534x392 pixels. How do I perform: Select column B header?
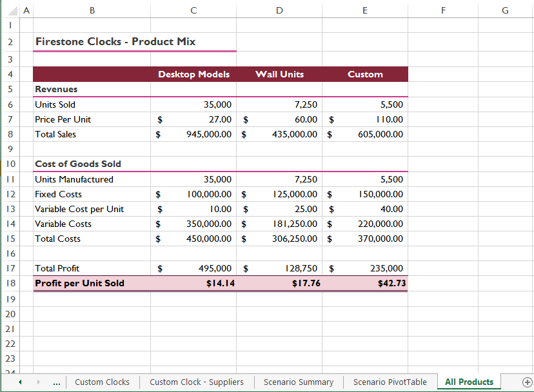pyautogui.click(x=92, y=10)
